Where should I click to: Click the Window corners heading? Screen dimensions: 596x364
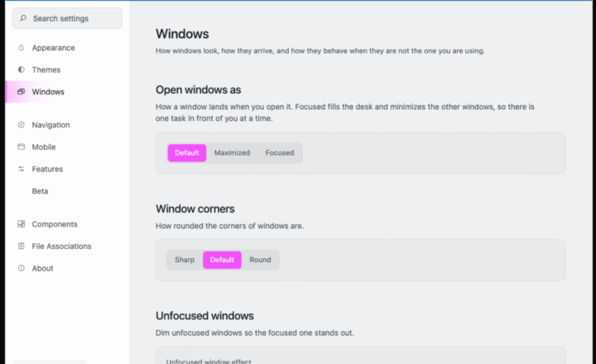pyautogui.click(x=195, y=208)
